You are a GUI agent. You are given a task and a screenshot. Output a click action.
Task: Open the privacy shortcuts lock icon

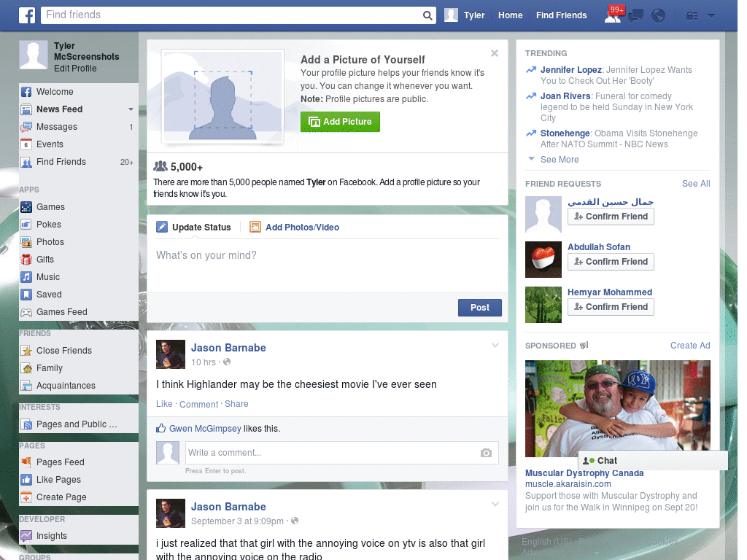click(692, 16)
